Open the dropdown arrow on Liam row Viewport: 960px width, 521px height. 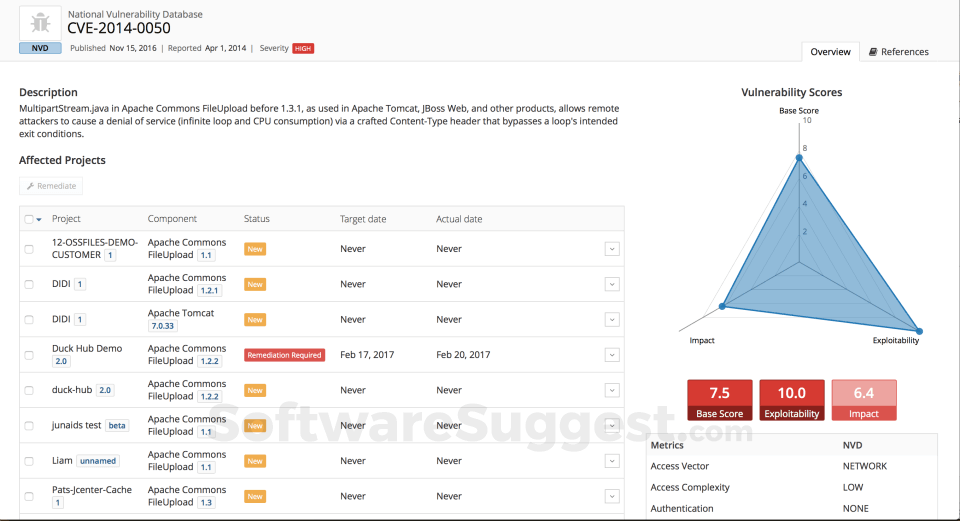[612, 461]
